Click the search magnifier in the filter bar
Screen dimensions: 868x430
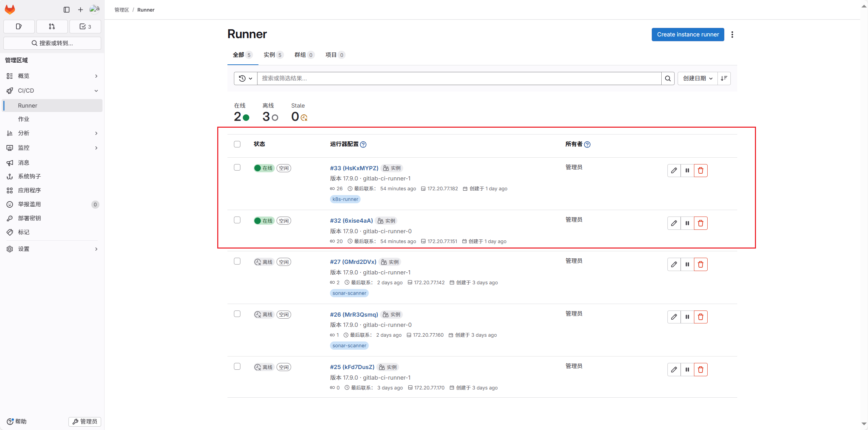(x=668, y=78)
